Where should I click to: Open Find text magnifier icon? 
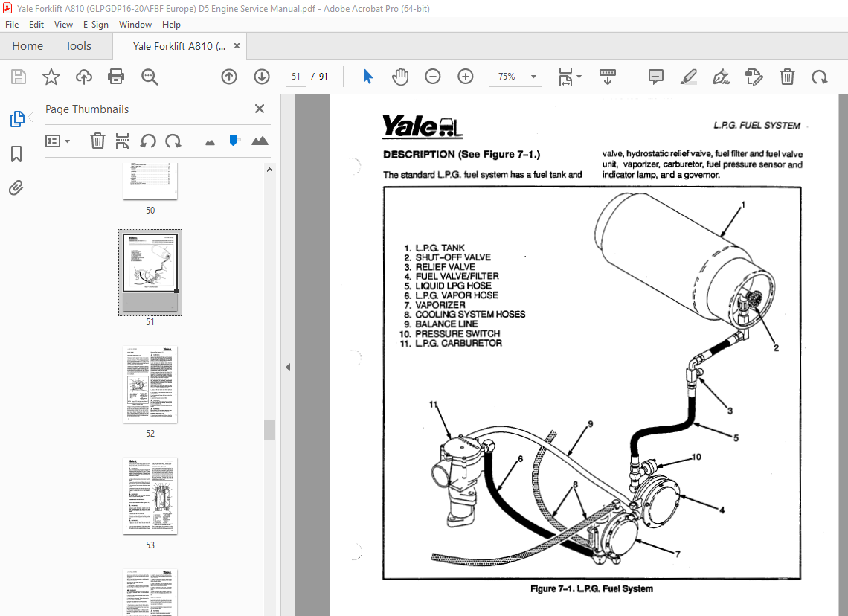150,77
